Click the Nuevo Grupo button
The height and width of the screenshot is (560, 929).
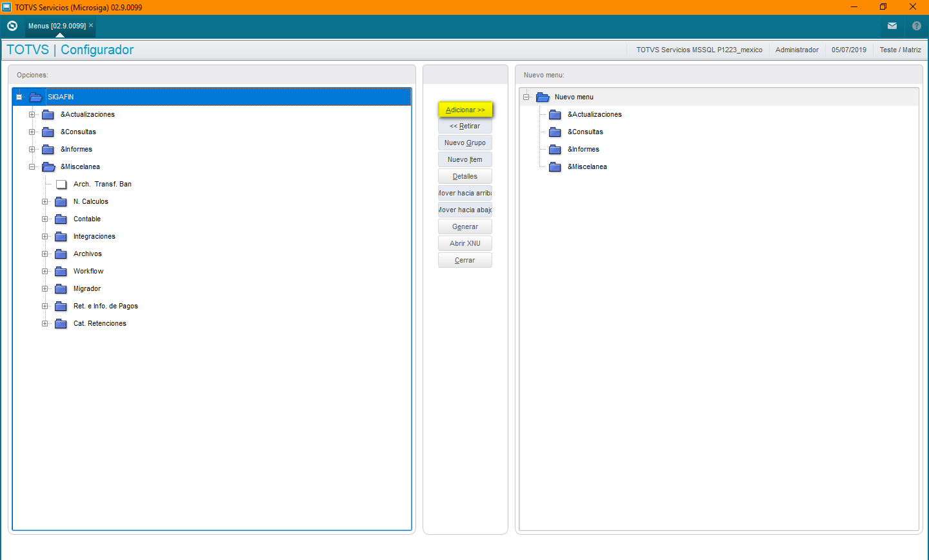pyautogui.click(x=465, y=143)
